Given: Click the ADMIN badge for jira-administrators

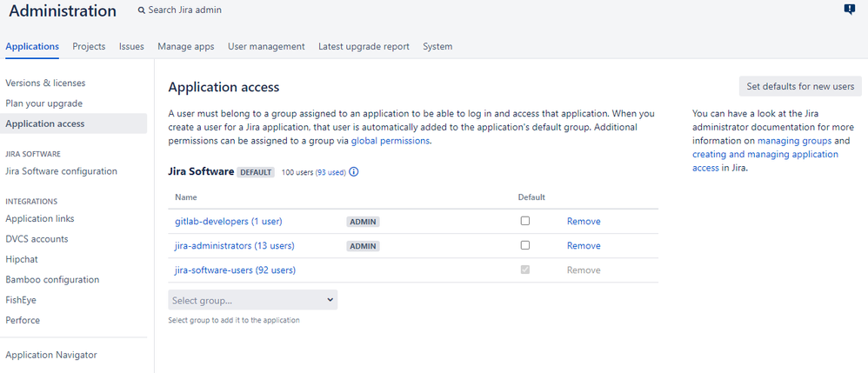Looking at the screenshot, I should [x=364, y=246].
